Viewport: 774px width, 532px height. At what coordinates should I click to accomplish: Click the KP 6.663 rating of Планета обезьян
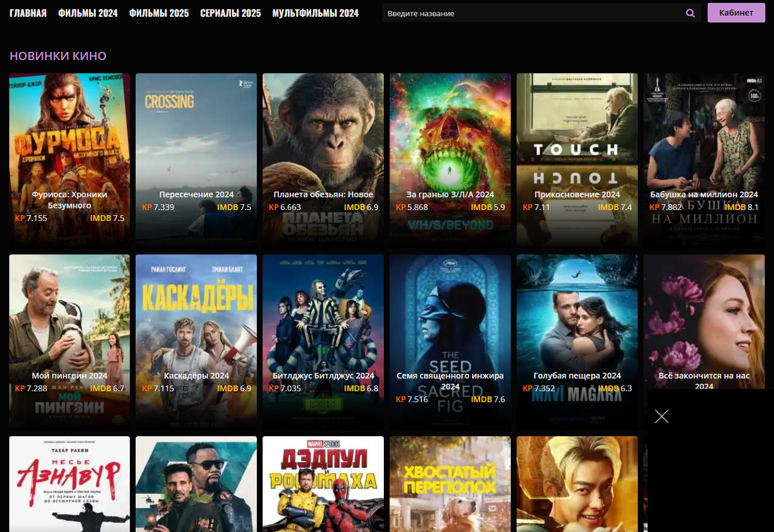tap(285, 207)
